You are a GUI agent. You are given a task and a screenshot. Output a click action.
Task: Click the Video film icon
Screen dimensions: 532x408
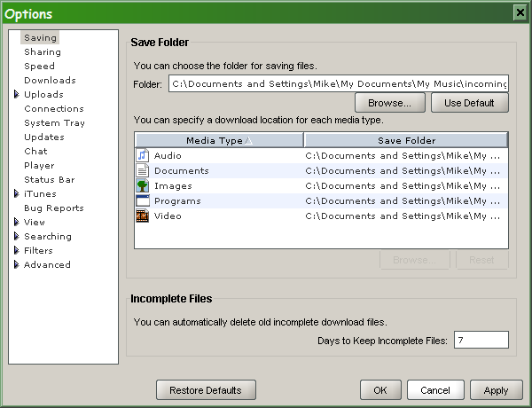(142, 216)
